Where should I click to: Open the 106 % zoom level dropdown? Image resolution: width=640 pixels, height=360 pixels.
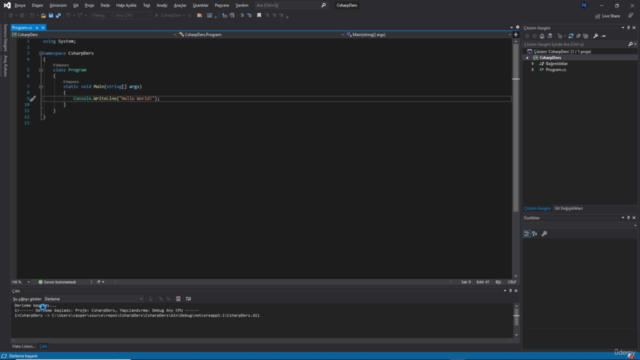click(x=20, y=282)
